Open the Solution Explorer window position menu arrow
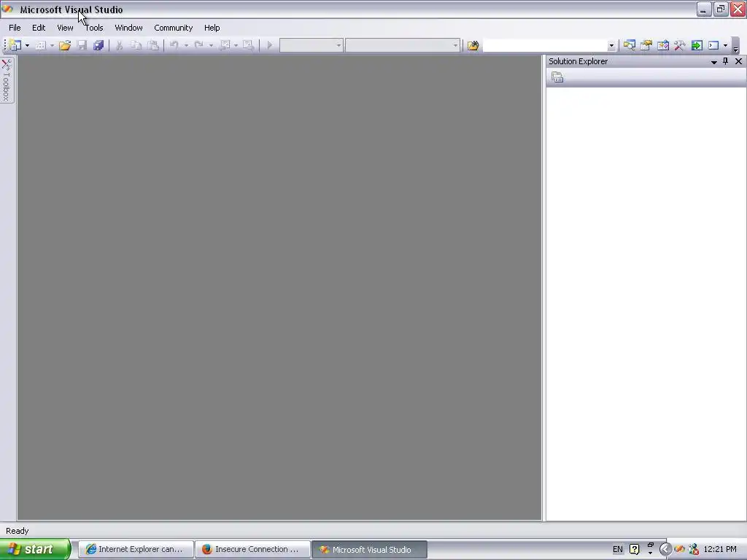747x560 pixels. 713,62
